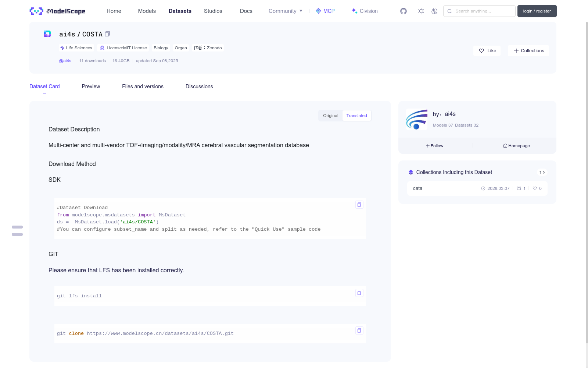Click the dataset avatar icon beside ai4s / COSTA
Viewport: 588px width, 368px height.
pyautogui.click(x=47, y=34)
